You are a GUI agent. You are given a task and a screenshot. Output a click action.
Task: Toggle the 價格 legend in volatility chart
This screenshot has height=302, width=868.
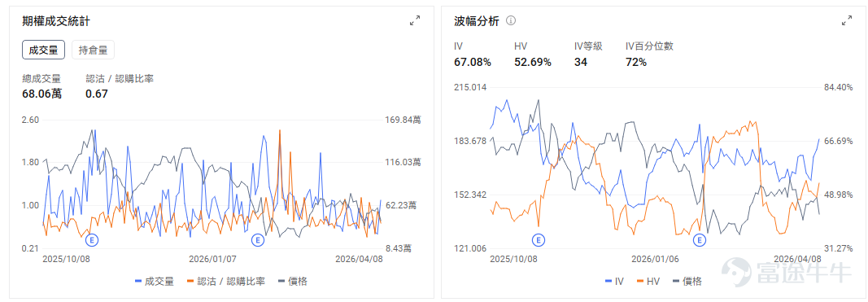[687, 282]
